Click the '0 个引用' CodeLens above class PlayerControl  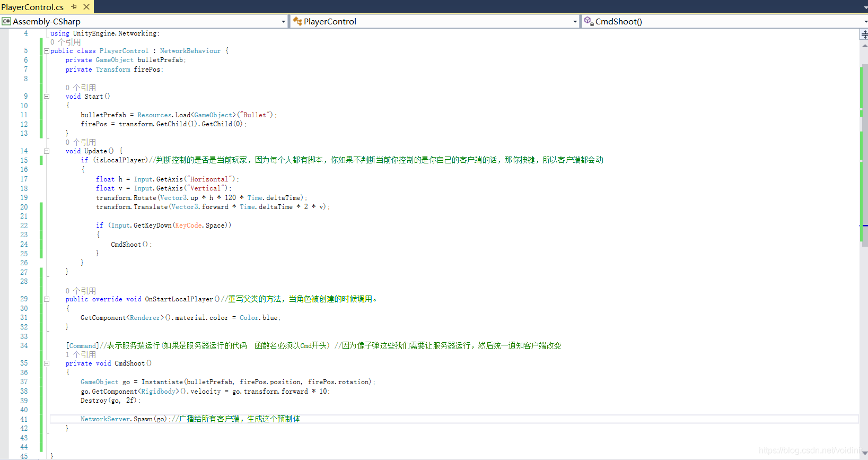[66, 42]
